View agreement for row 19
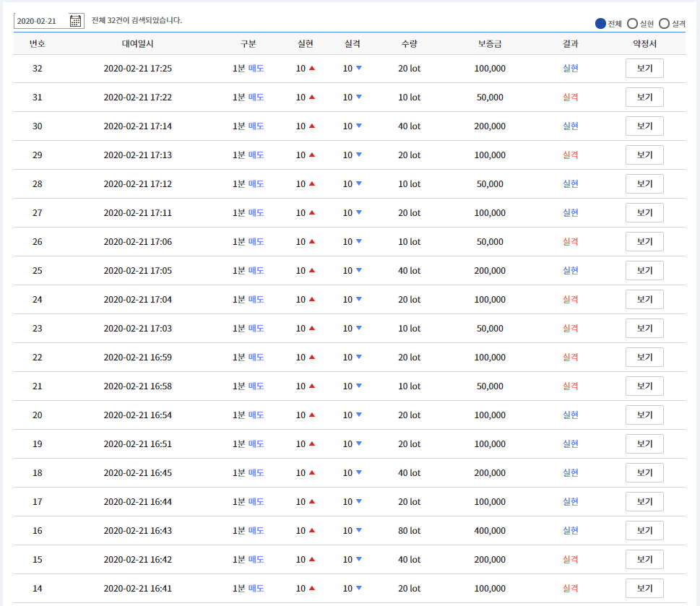 click(644, 444)
